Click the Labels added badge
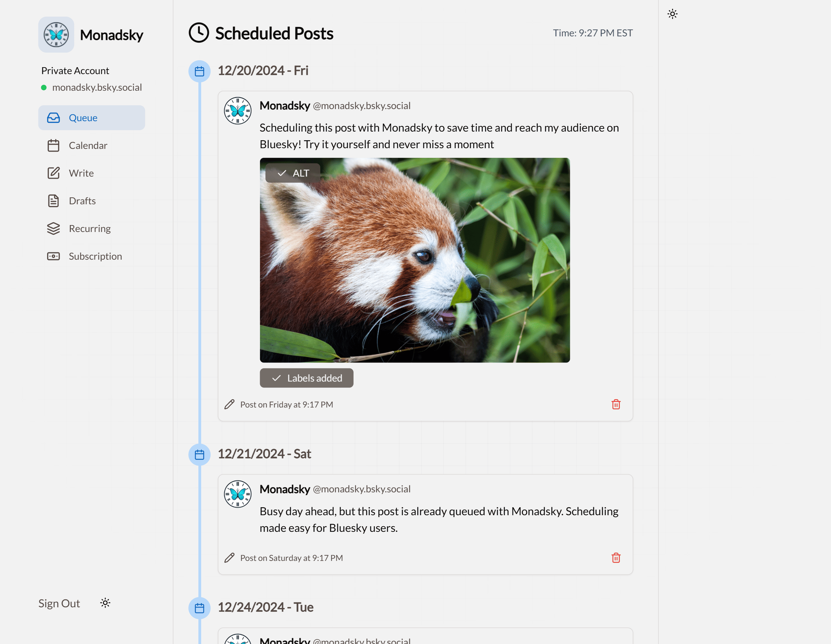831x644 pixels. coord(306,378)
